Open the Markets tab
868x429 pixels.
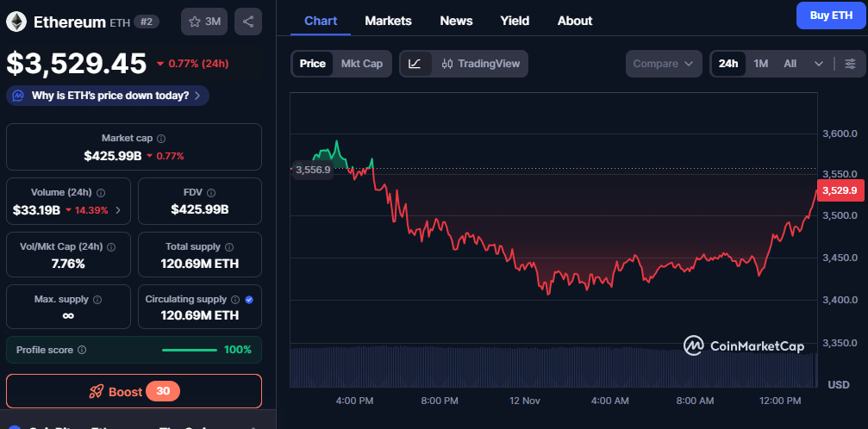[x=388, y=21]
